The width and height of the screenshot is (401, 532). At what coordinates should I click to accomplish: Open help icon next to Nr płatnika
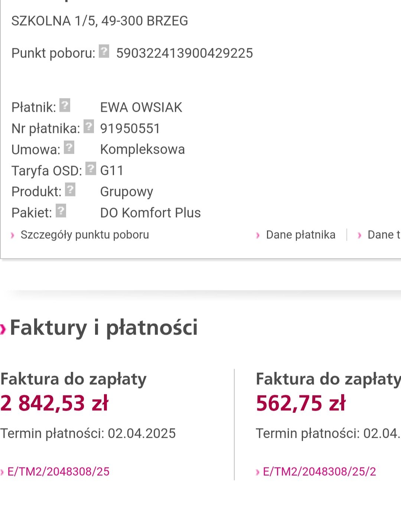(89, 126)
